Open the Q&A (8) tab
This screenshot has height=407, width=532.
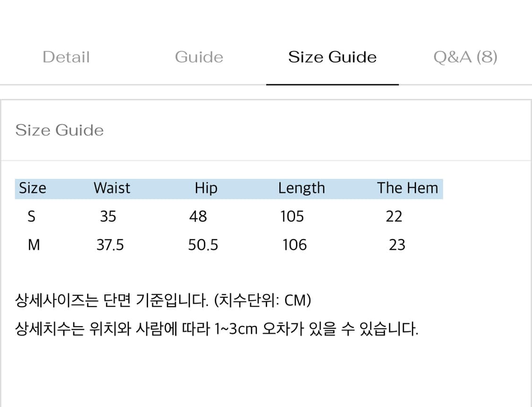pos(465,57)
